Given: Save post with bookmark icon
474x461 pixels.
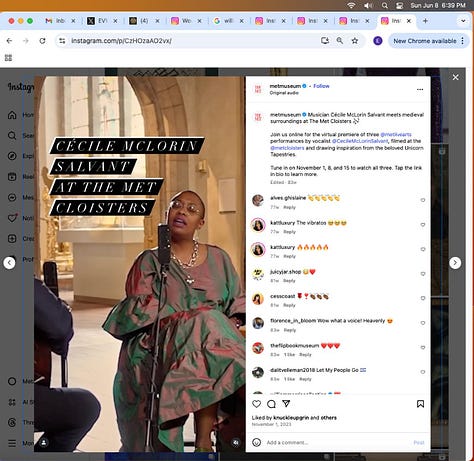Looking at the screenshot, I should [420, 404].
